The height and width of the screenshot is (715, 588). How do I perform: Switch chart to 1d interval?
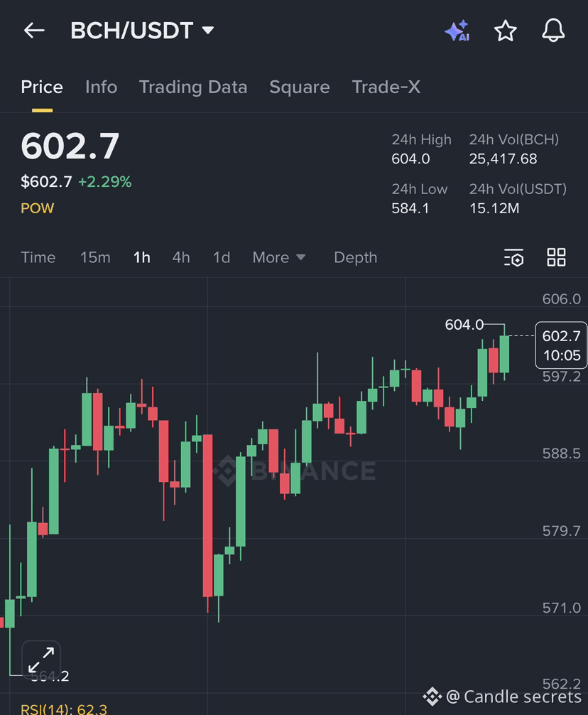(222, 257)
